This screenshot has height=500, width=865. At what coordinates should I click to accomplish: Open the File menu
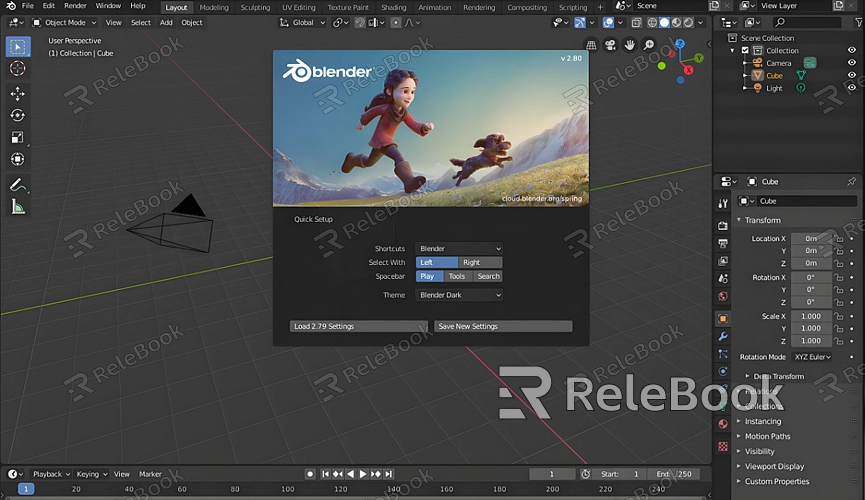pyautogui.click(x=28, y=6)
